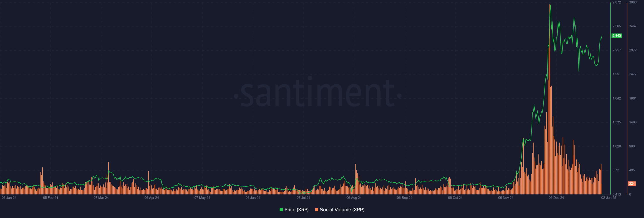Click the tallest orange social volume bar

(550, 99)
